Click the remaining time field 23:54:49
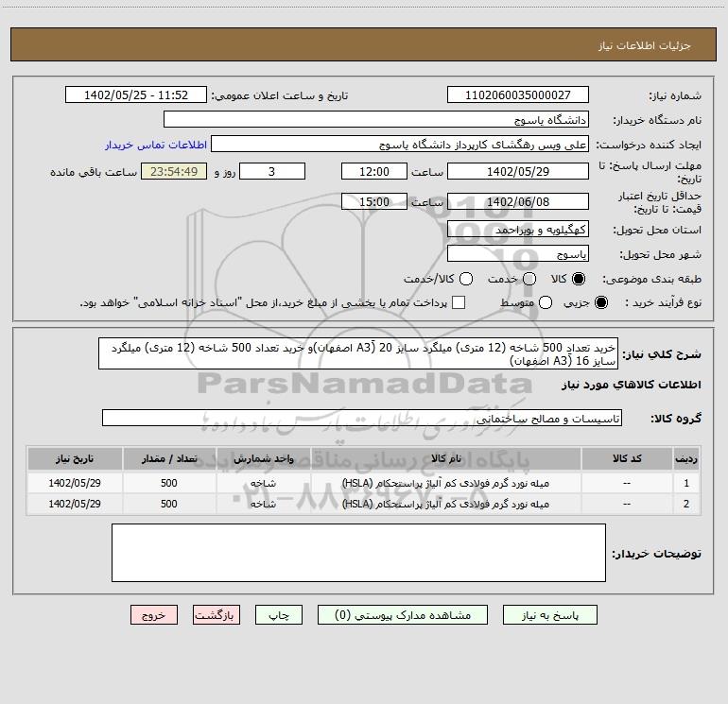Image resolution: width=728 pixels, height=704 pixels. point(174,171)
